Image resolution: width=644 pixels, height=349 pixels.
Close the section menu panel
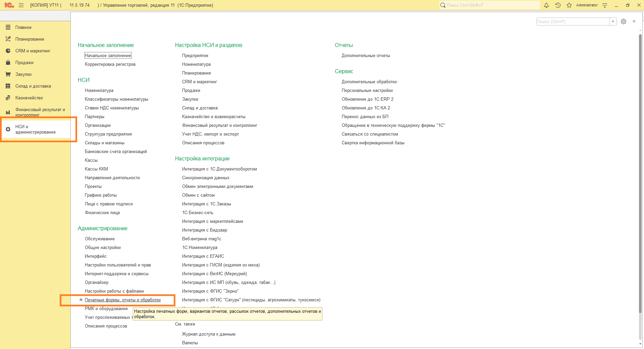(x=634, y=21)
